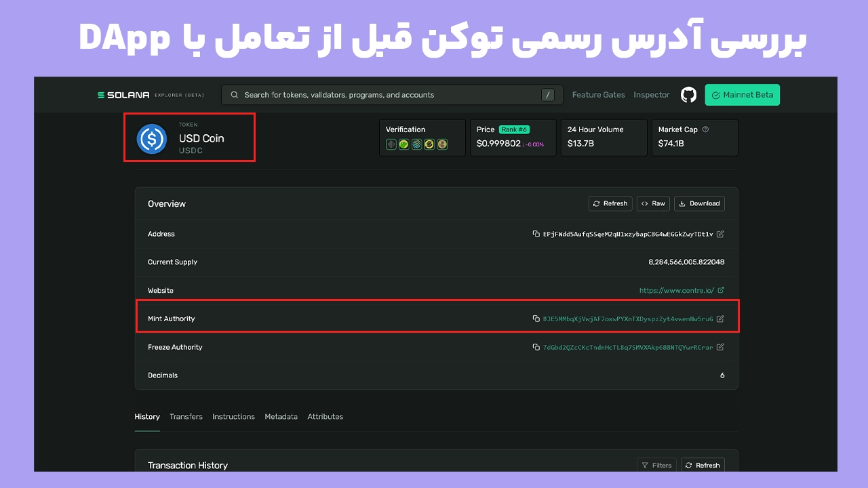
Task: Click the Market Cap value $74.1B
Action: coord(671,144)
